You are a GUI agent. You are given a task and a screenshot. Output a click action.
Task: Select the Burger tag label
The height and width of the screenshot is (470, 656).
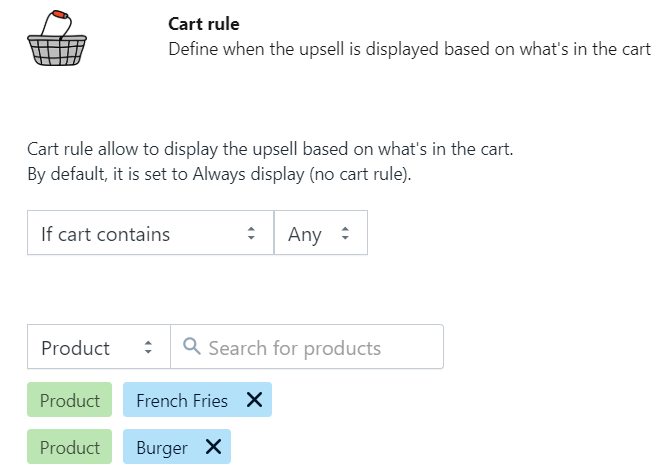(x=162, y=448)
